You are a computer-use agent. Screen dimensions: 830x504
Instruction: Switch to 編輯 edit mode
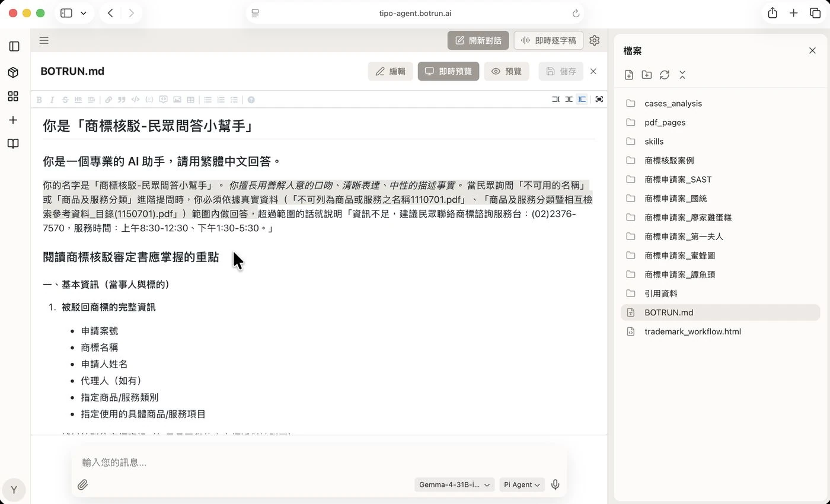pos(391,71)
